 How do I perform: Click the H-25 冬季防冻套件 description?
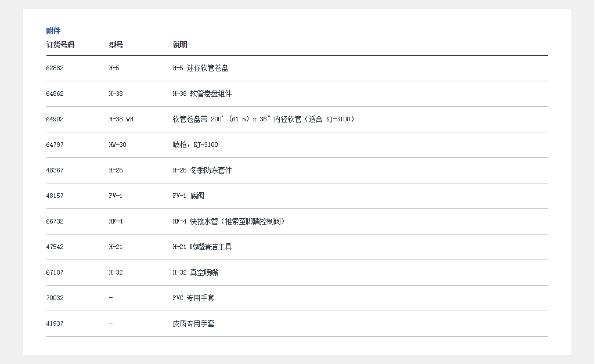pyautogui.click(x=202, y=170)
